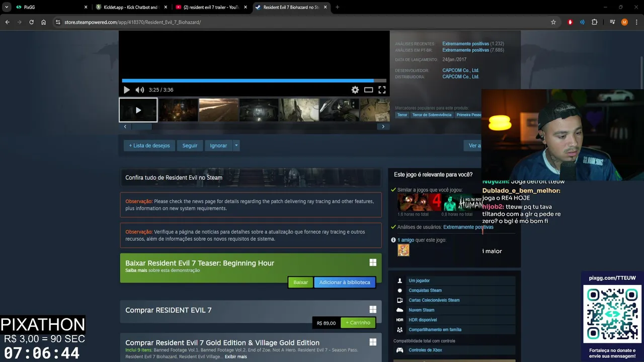The image size is (644, 362).
Task: Open Nuvem Steam feature link
Action: (422, 310)
